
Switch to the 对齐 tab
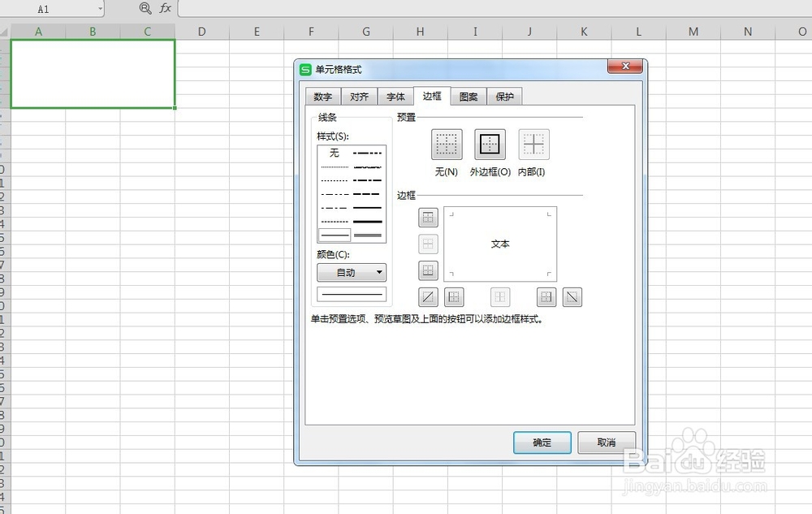(x=359, y=97)
